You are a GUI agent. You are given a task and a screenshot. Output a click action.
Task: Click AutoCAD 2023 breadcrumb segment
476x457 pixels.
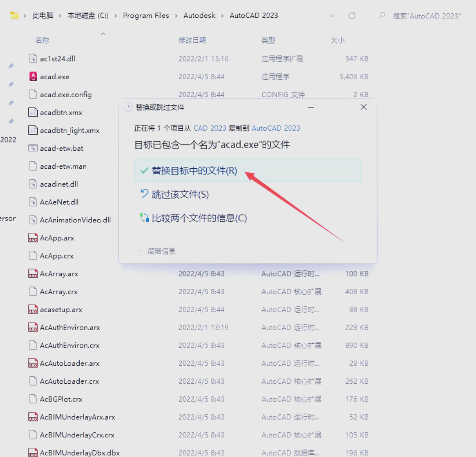254,16
